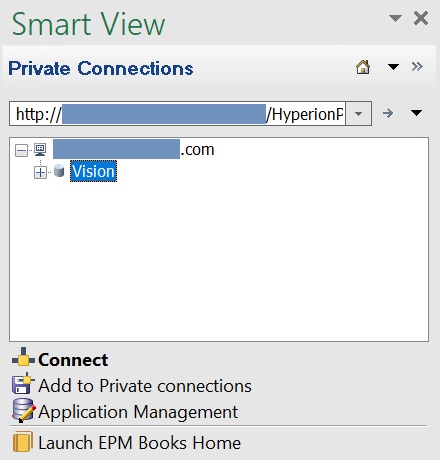Image resolution: width=440 pixels, height=460 pixels.
Task: Click the double-chevron more options button
Action: point(417,67)
